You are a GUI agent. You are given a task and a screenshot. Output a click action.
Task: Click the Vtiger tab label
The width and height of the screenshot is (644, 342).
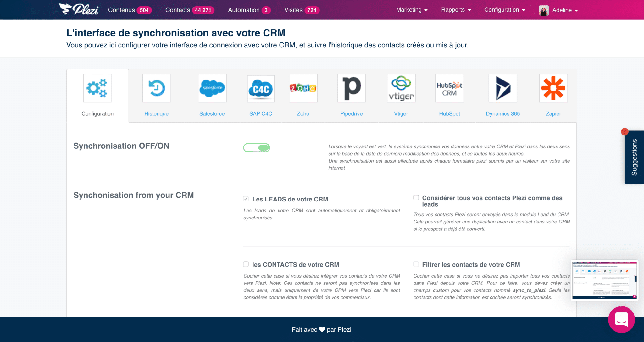401,114
